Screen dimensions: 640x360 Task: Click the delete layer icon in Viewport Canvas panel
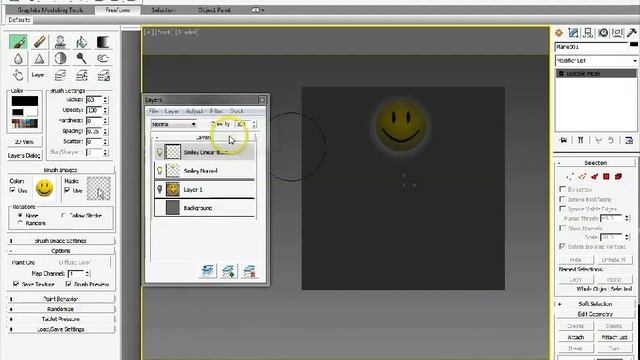pos(82,75)
